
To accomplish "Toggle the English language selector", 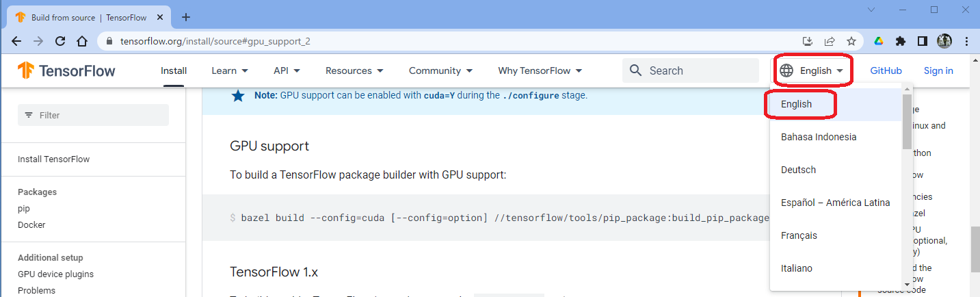I will coord(815,70).
